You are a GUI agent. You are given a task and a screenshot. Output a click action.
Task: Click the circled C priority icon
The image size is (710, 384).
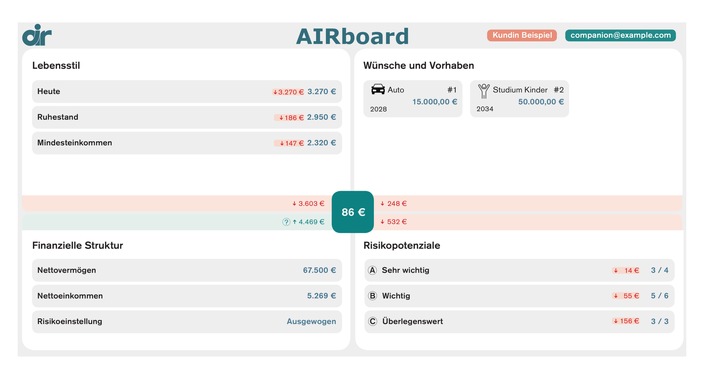[372, 321]
